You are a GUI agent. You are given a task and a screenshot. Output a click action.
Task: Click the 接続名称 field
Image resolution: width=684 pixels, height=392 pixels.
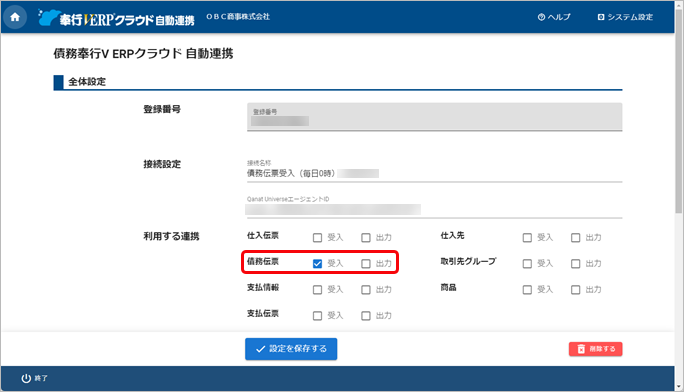(x=434, y=170)
